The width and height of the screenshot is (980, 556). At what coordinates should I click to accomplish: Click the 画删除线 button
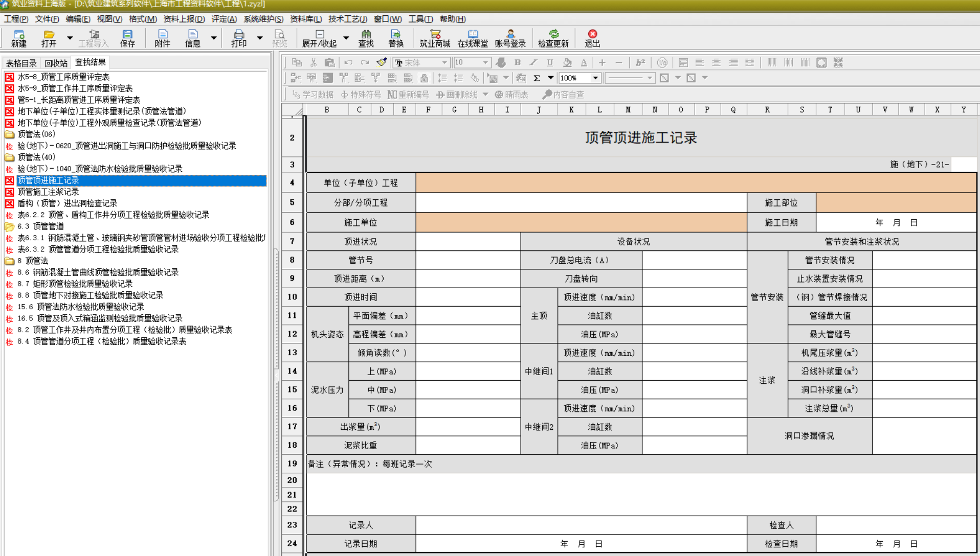[457, 95]
